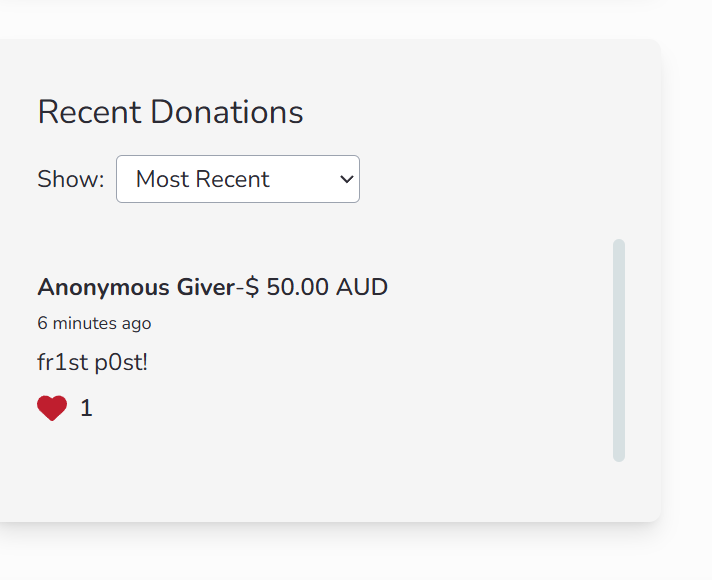712x580 pixels.
Task: Click the 6 minutes ago timestamp
Action: (94, 323)
